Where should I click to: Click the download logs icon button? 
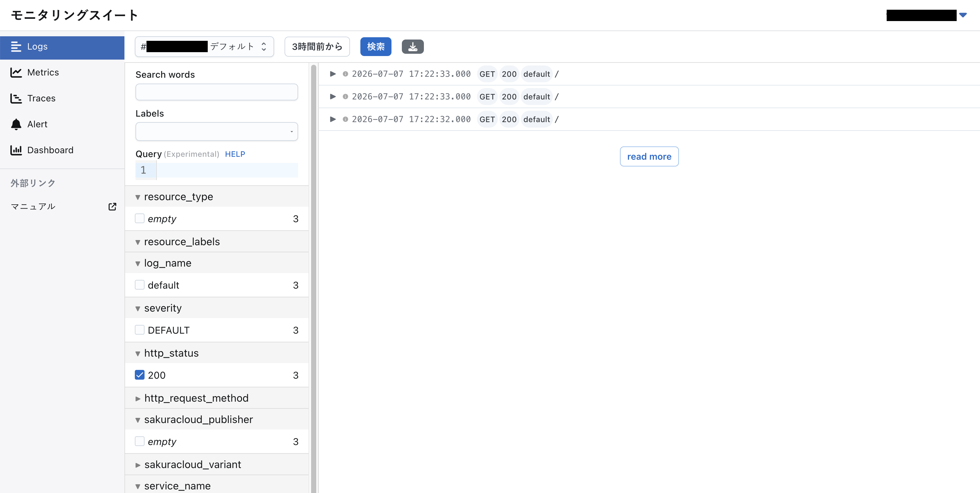413,47
